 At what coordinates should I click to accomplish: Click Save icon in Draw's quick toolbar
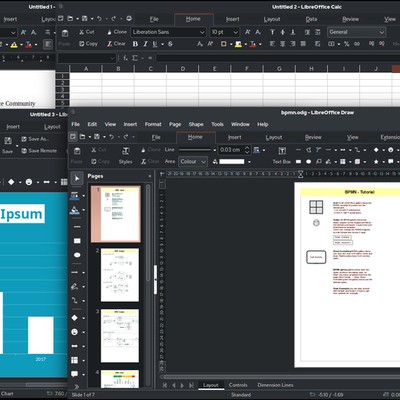[x=97, y=137]
